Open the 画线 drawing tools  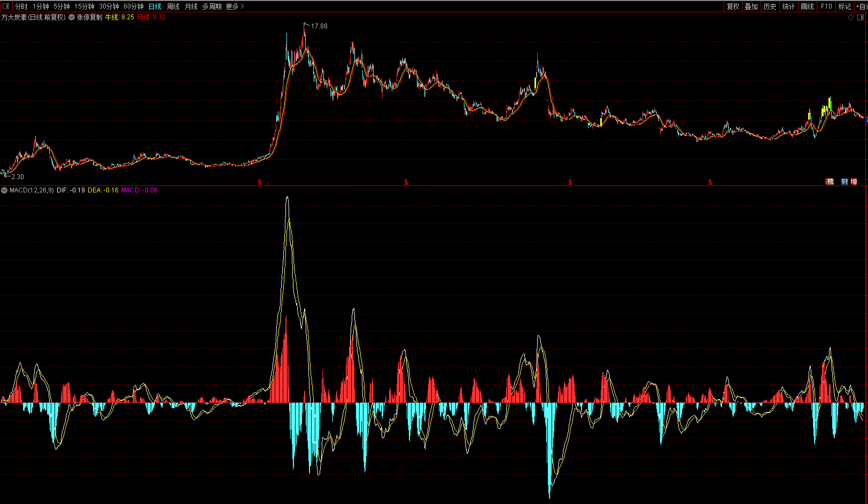807,6
